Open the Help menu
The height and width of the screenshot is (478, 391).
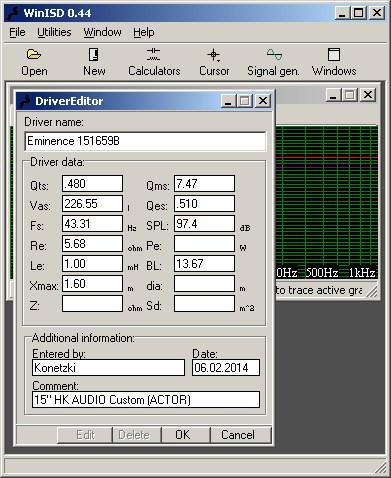(x=144, y=32)
